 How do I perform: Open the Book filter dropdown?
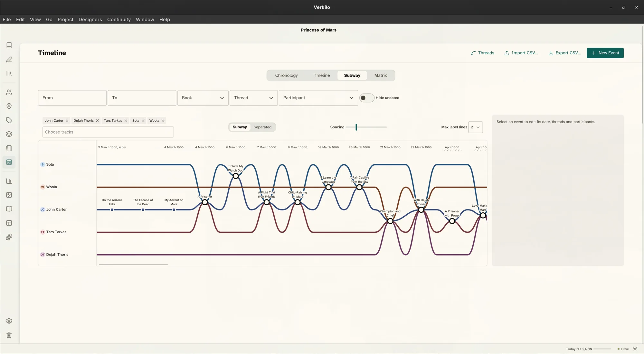pos(203,98)
